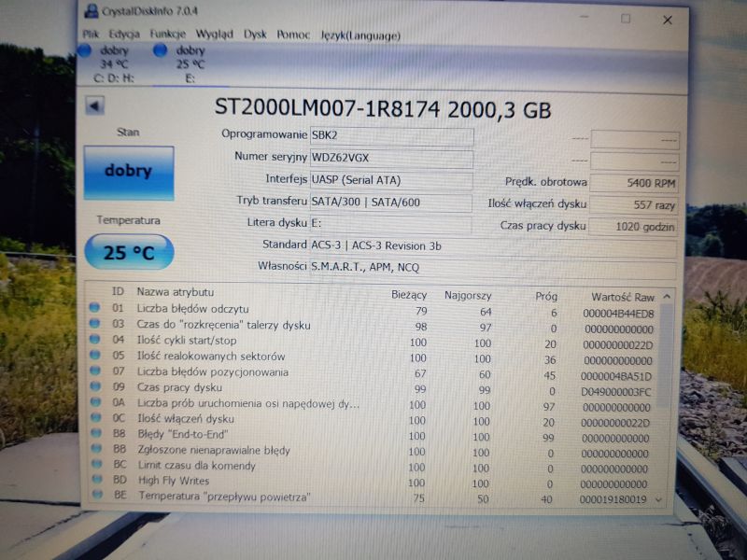
Task: Select the Ilość włączeń dysku attribute row
Action: pos(373,421)
